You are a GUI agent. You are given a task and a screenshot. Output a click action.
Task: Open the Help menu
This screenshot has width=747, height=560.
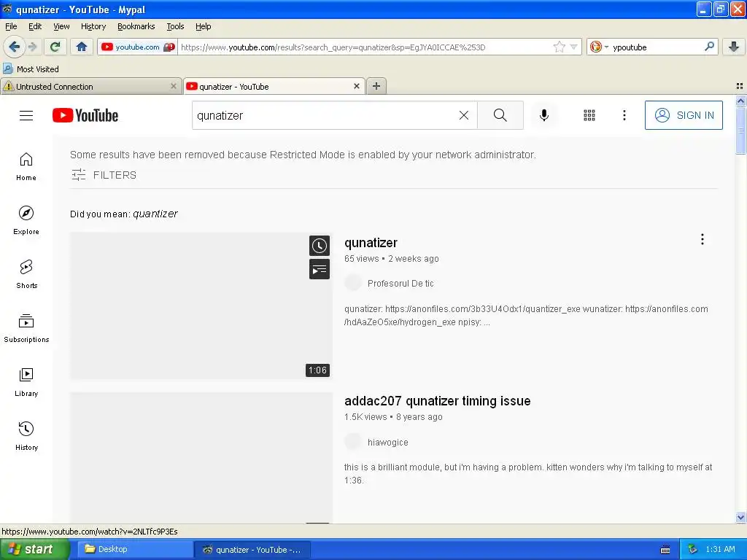pyautogui.click(x=203, y=26)
